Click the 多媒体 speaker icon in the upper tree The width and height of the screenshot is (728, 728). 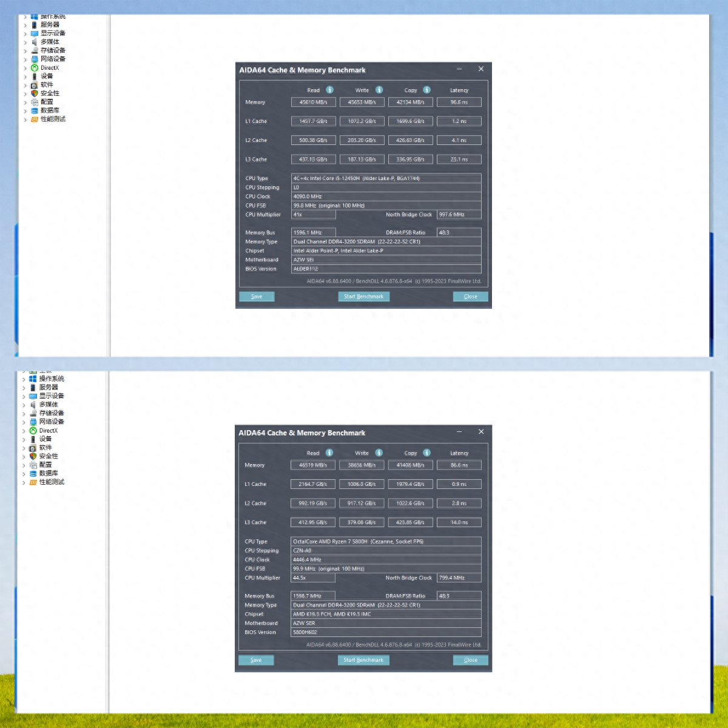[35, 42]
